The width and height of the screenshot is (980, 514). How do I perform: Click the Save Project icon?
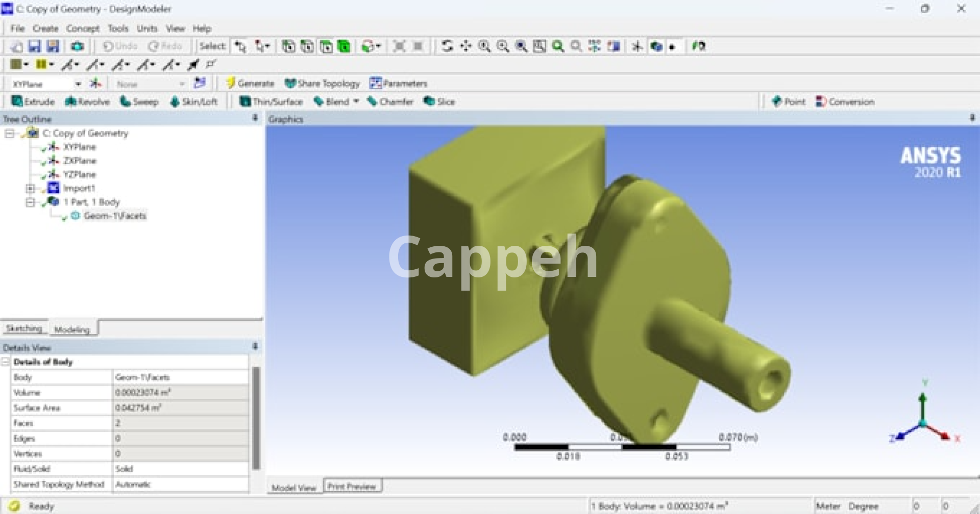pyautogui.click(x=34, y=46)
